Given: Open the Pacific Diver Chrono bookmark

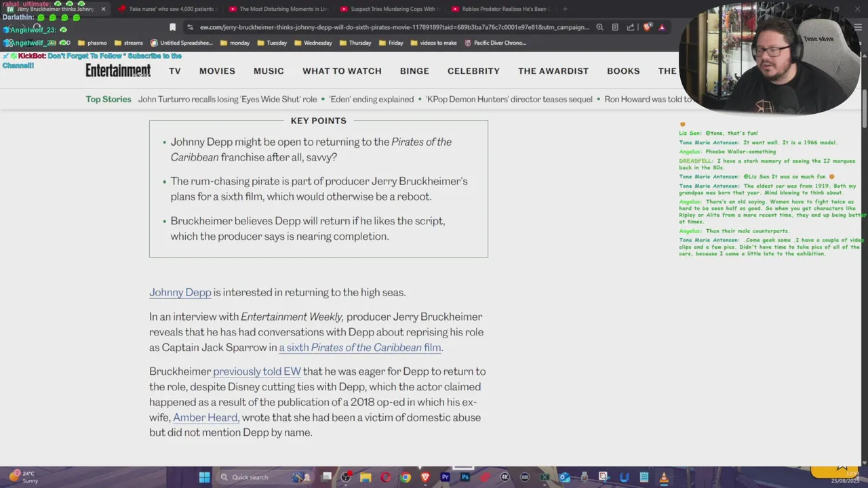Looking at the screenshot, I should pyautogui.click(x=495, y=43).
